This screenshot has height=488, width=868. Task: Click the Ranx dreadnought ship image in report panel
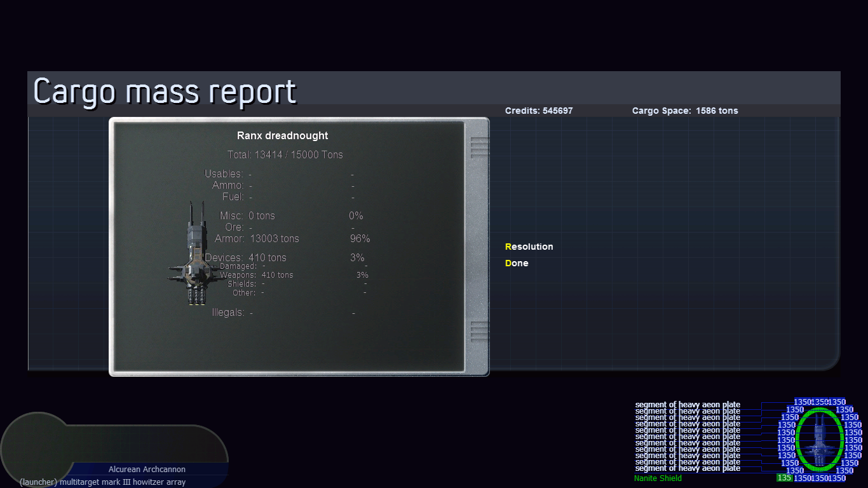197,254
